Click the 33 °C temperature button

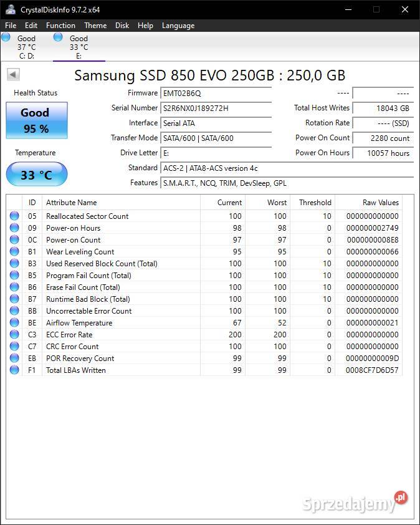pos(37,175)
